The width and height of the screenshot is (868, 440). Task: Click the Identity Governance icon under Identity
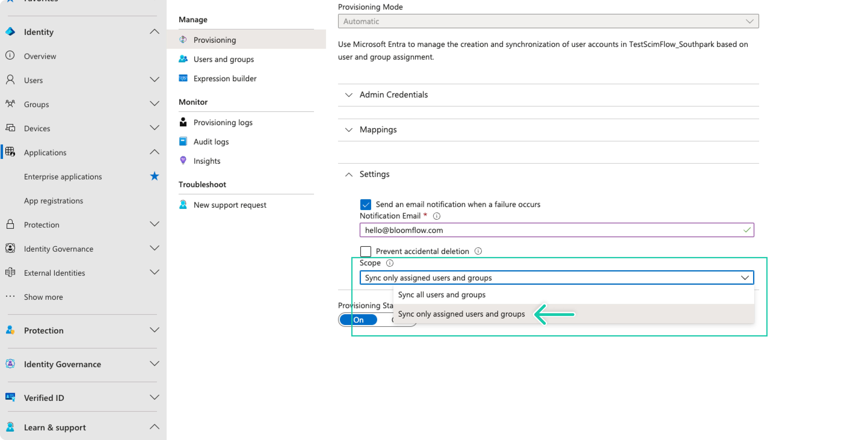10,248
